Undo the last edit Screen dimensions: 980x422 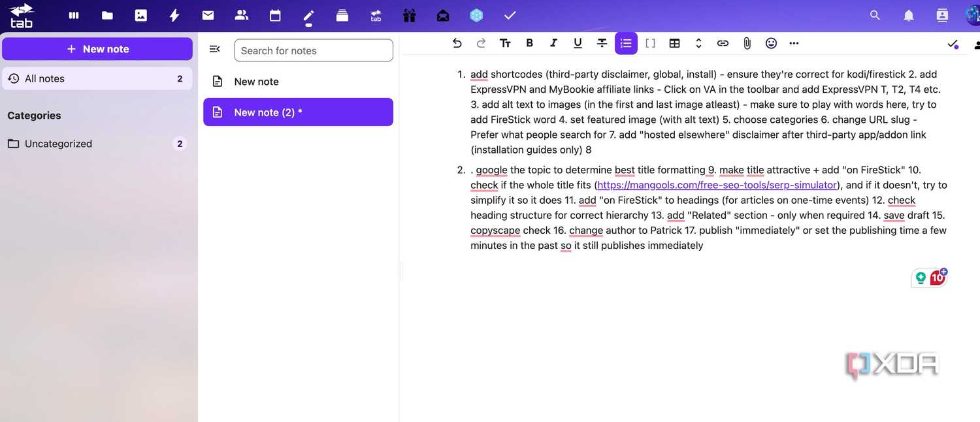457,43
